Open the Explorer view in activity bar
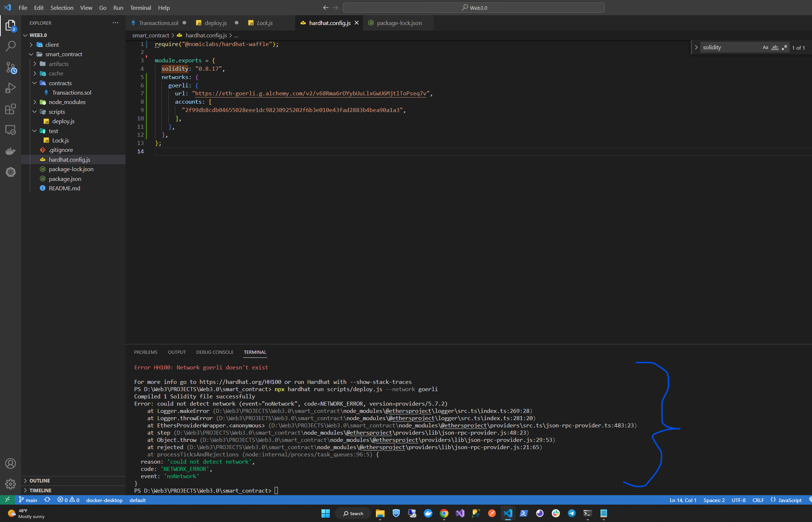Viewport: 812px width, 522px height. coord(11,25)
